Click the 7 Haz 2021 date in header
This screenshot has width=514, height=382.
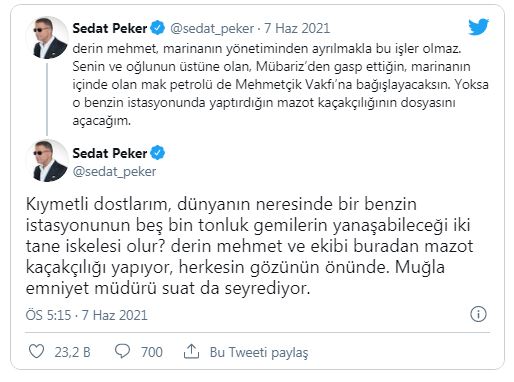tap(297, 28)
